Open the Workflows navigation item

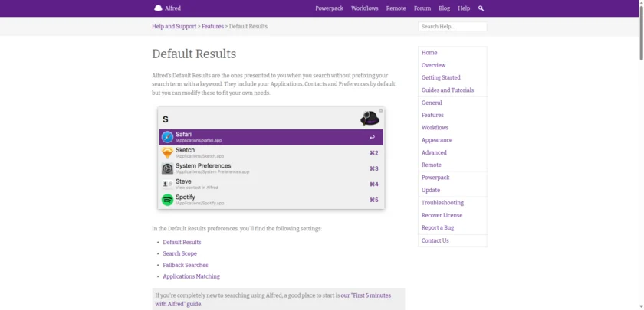pos(365,8)
